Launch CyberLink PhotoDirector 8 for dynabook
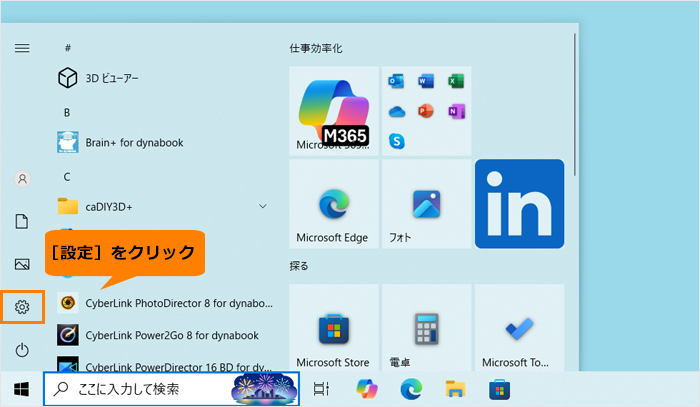700x407 pixels. click(165, 303)
